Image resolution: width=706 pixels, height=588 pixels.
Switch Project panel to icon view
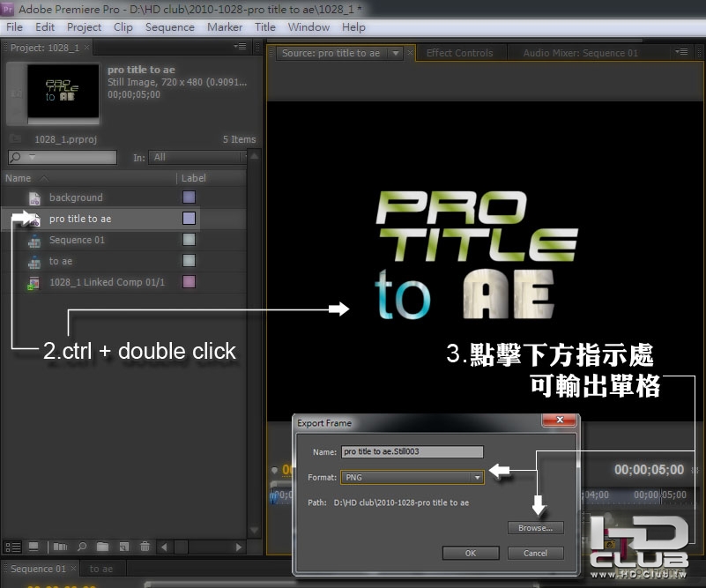[33, 547]
